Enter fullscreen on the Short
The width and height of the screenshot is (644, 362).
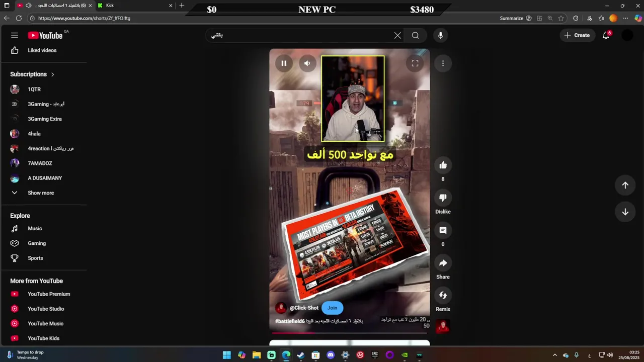(415, 63)
